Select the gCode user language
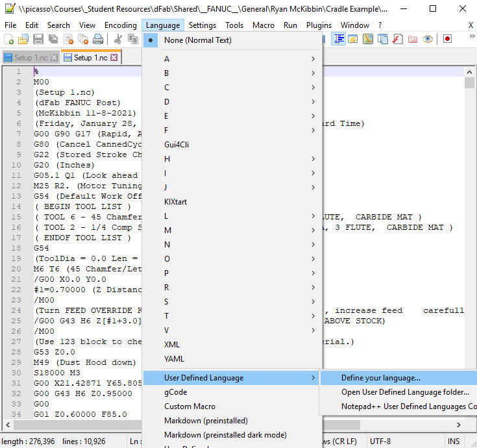The image size is (477, 448). coord(232,392)
